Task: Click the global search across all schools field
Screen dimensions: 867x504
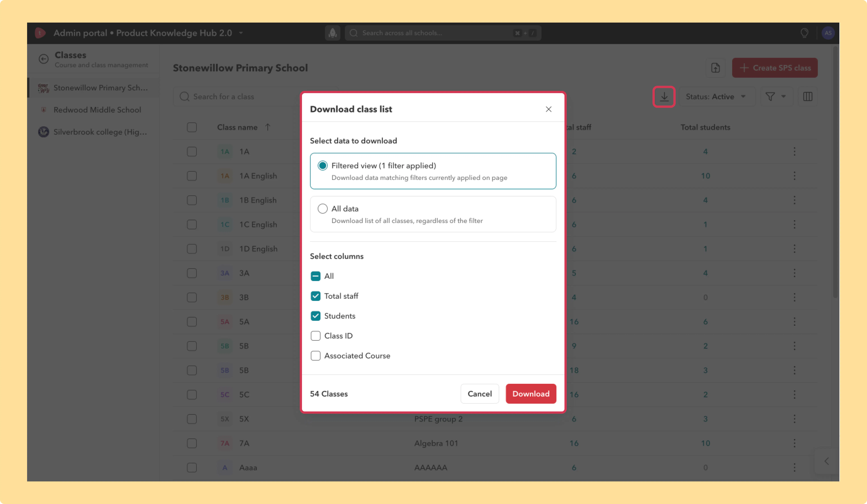Action: [443, 33]
